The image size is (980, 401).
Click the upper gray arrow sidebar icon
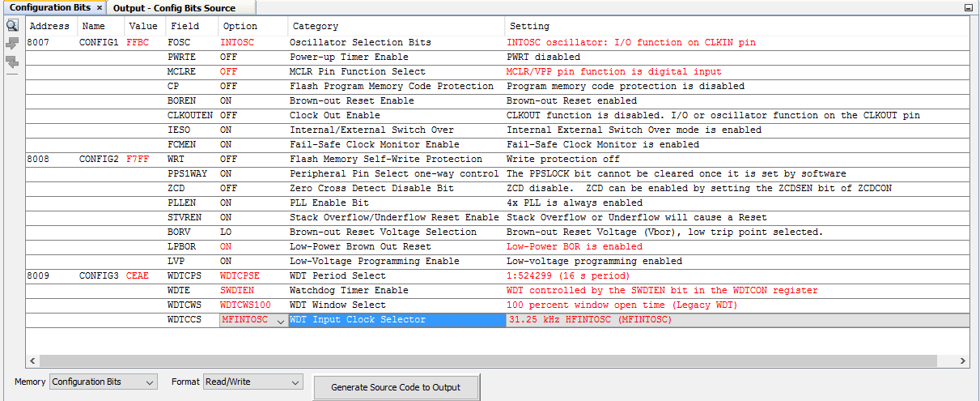coord(12,44)
